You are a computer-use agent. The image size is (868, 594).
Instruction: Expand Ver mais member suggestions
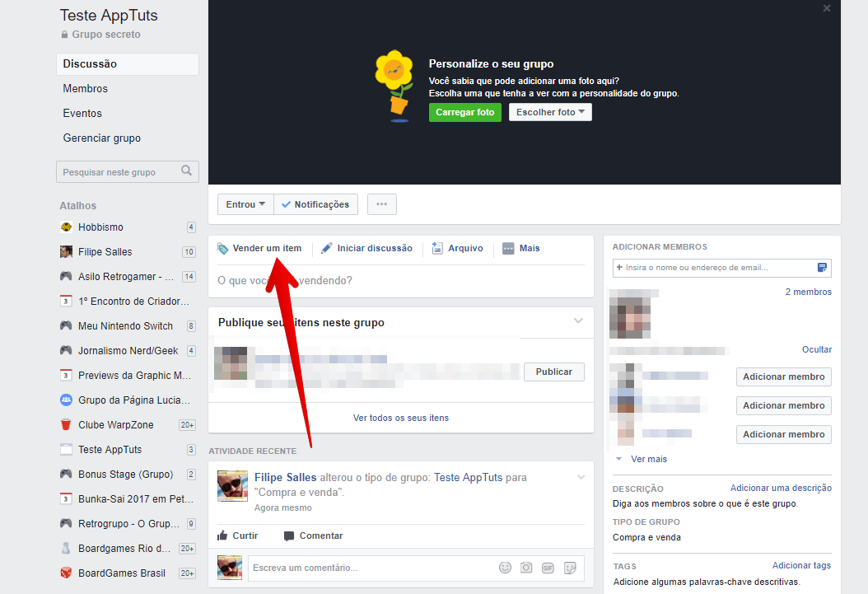tap(649, 459)
